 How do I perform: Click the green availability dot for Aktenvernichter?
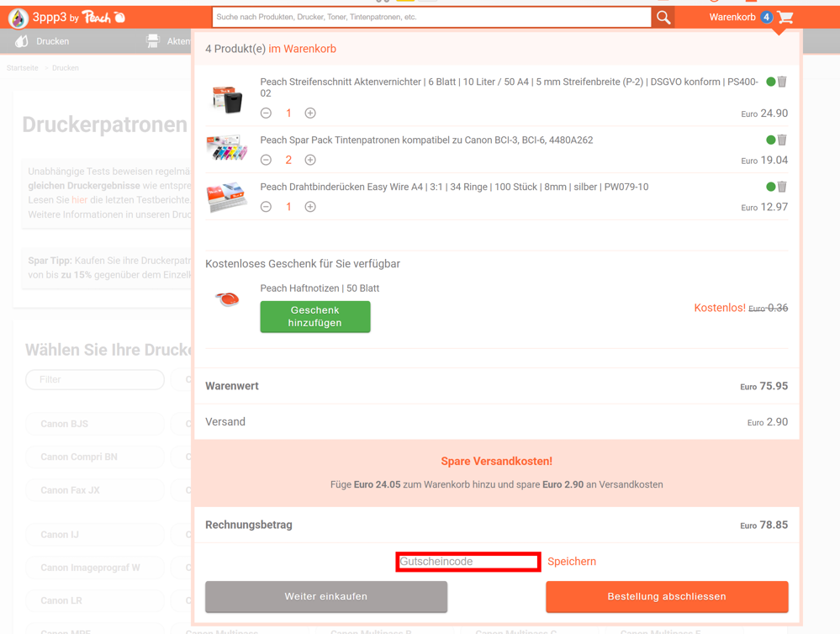[771, 82]
